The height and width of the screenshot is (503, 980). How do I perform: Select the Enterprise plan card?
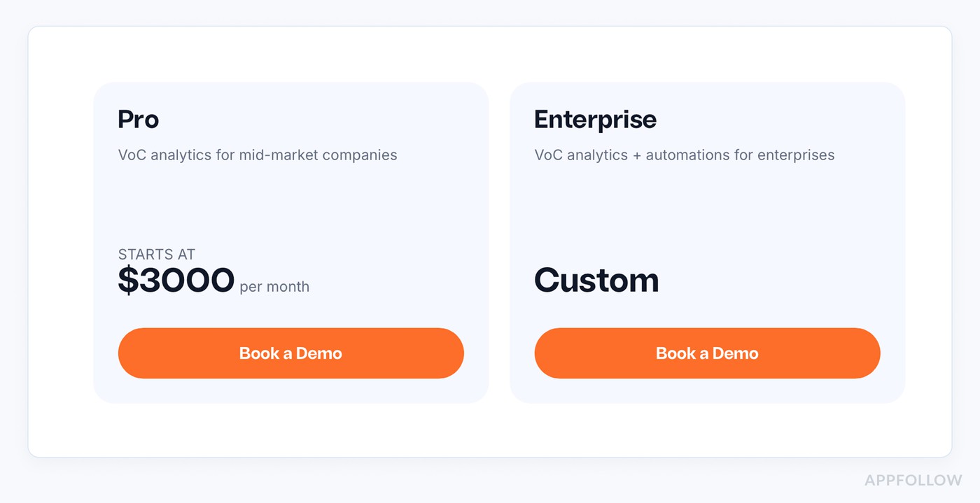pyautogui.click(x=707, y=210)
